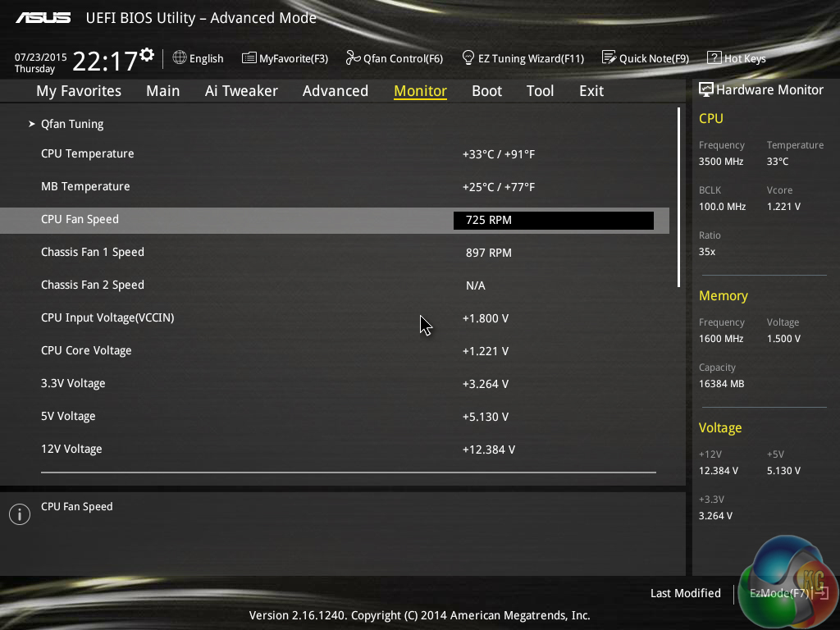Click the EzMode exit arrow icon
This screenshot has height=630, width=840.
coord(822,592)
